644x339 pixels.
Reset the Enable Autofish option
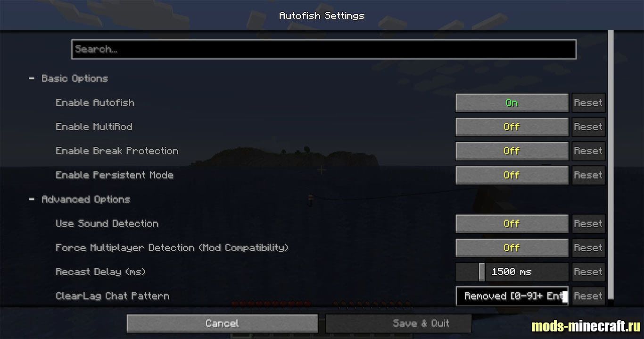click(x=588, y=102)
